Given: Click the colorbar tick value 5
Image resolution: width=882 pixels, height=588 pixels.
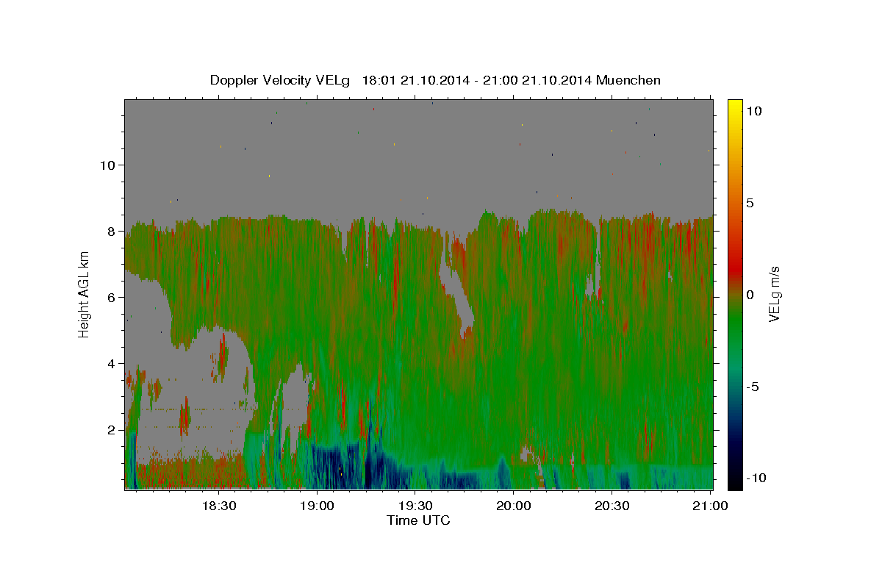Looking at the screenshot, I should [750, 203].
